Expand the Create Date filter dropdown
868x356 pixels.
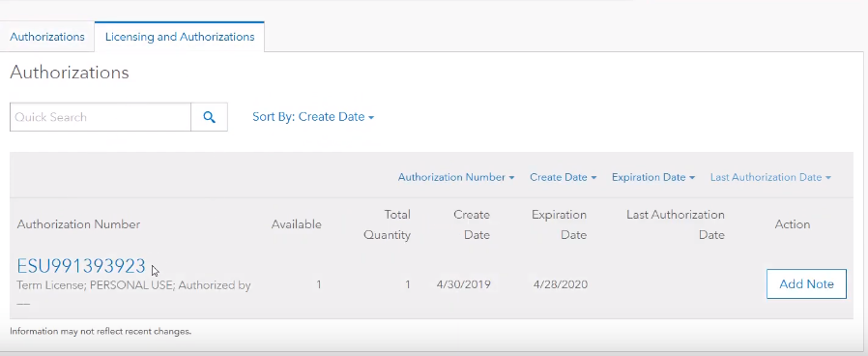coord(563,177)
